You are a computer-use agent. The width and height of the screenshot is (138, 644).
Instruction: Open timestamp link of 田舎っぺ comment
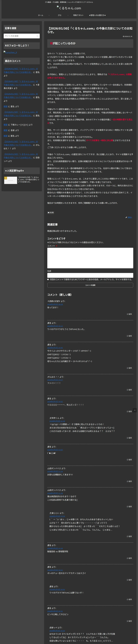coord(57,631)
